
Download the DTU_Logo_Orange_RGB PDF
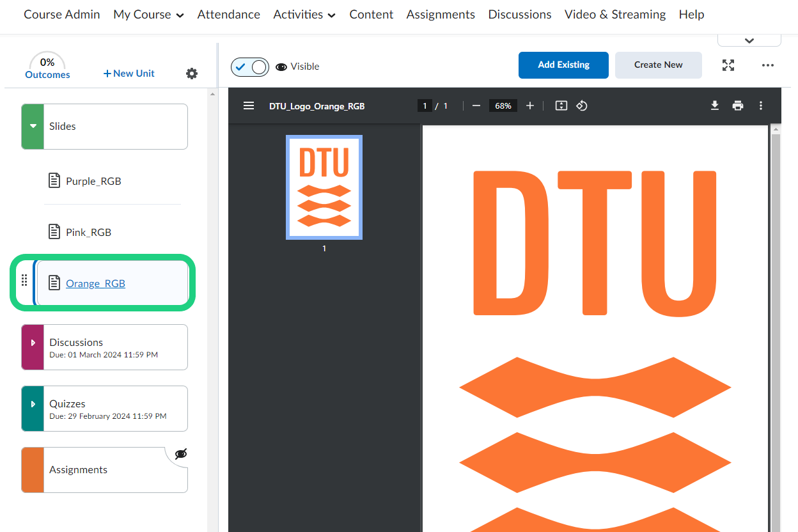715,106
